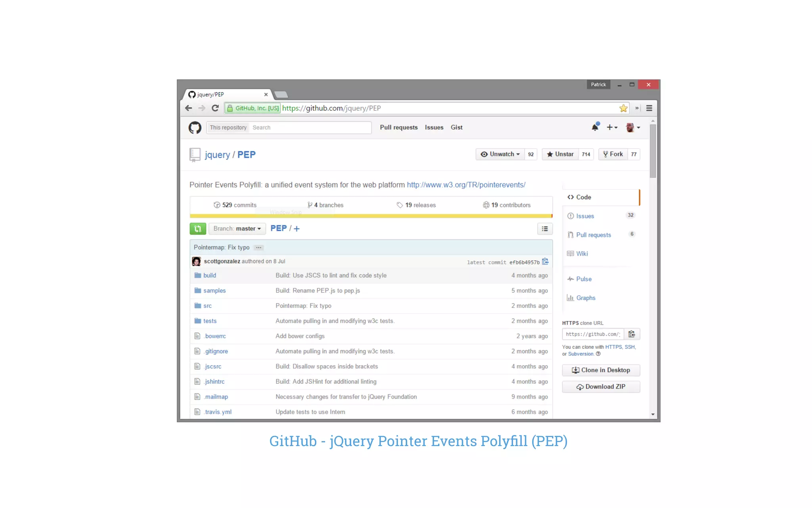Close the jquery/PEP browser tab
Image resolution: width=812 pixels, height=508 pixels.
pyautogui.click(x=266, y=94)
